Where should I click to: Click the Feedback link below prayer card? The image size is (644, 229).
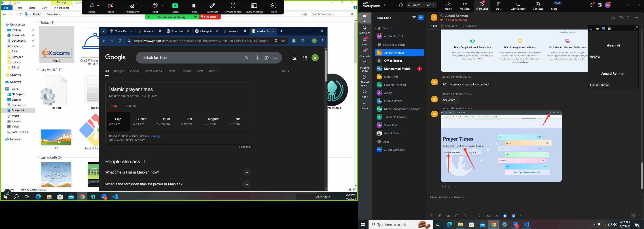pos(245,147)
